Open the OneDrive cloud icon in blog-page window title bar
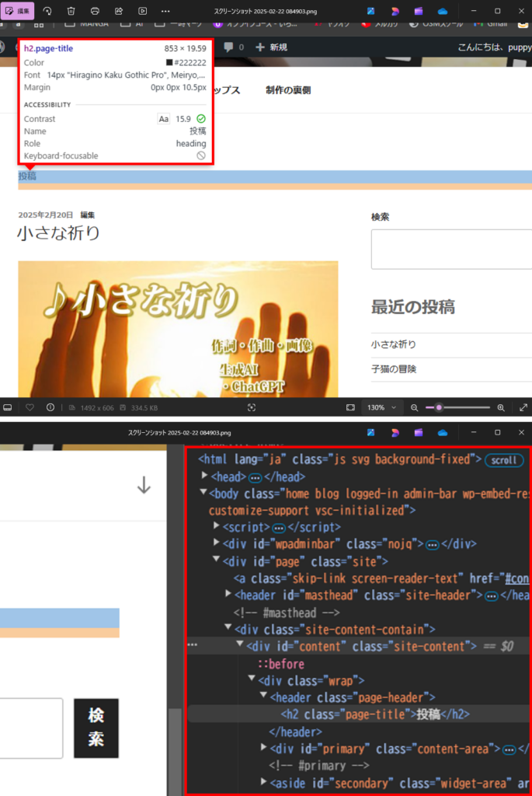This screenshot has height=796, width=532. point(442,11)
